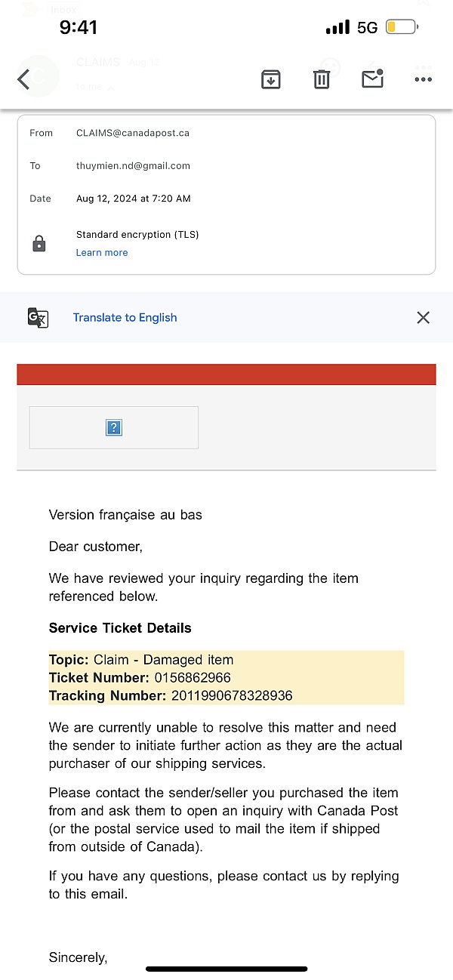Tap the broken image placeholder icon
The height and width of the screenshot is (980, 453).
pos(114,428)
